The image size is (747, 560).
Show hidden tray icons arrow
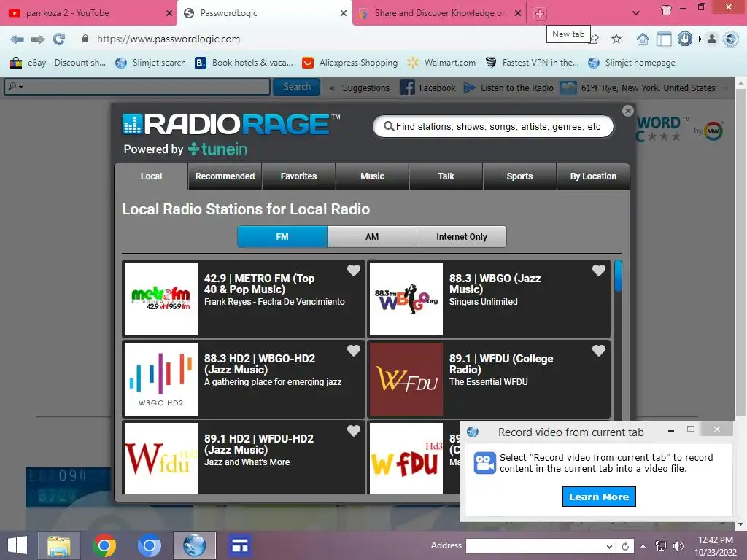pyautogui.click(x=643, y=546)
